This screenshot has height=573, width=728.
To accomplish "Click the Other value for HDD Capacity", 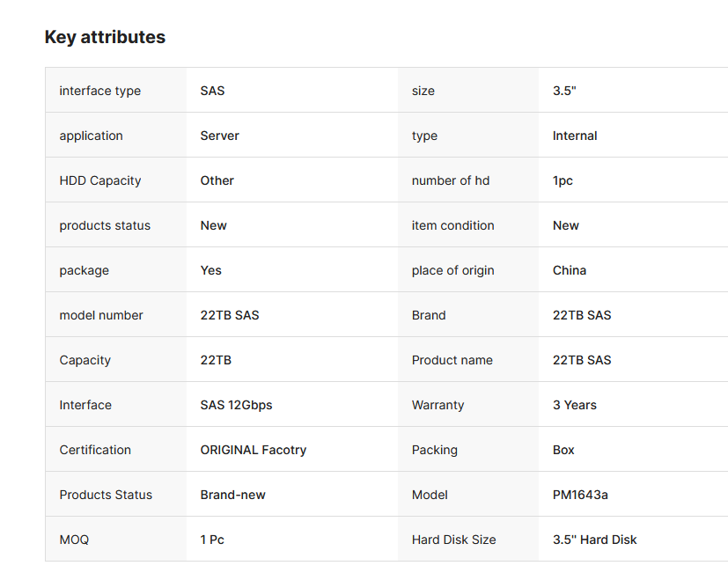I will pos(217,180).
